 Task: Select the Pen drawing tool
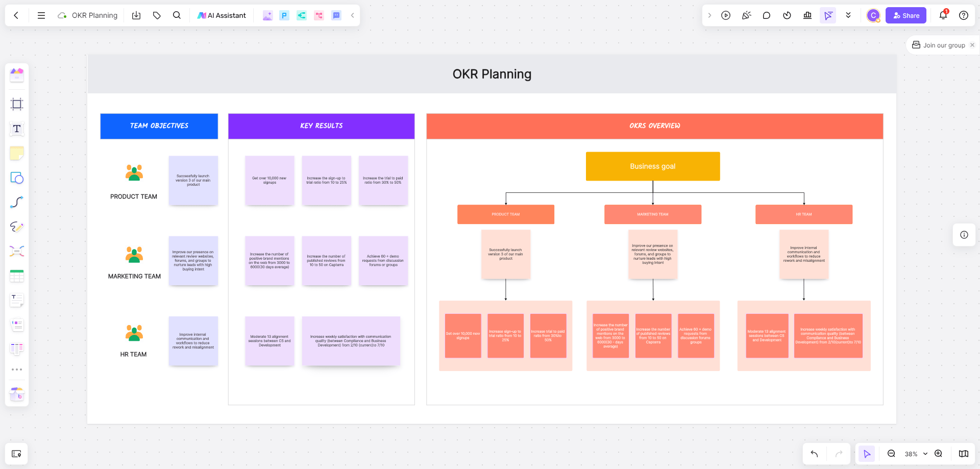click(17, 227)
